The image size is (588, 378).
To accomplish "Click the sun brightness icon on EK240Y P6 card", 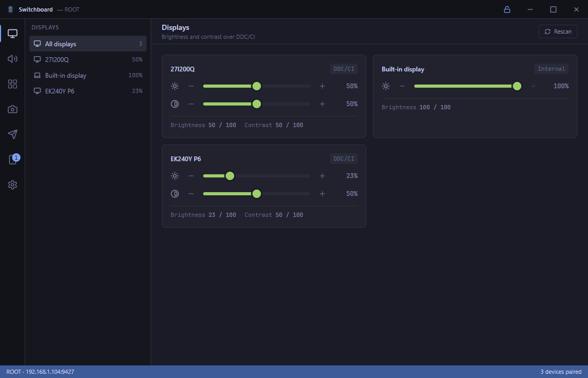I will 175,176.
